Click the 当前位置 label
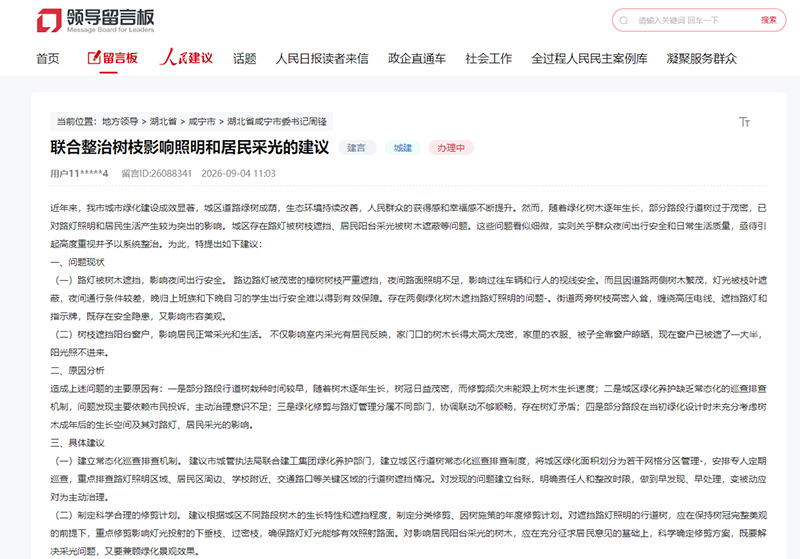 (77, 121)
